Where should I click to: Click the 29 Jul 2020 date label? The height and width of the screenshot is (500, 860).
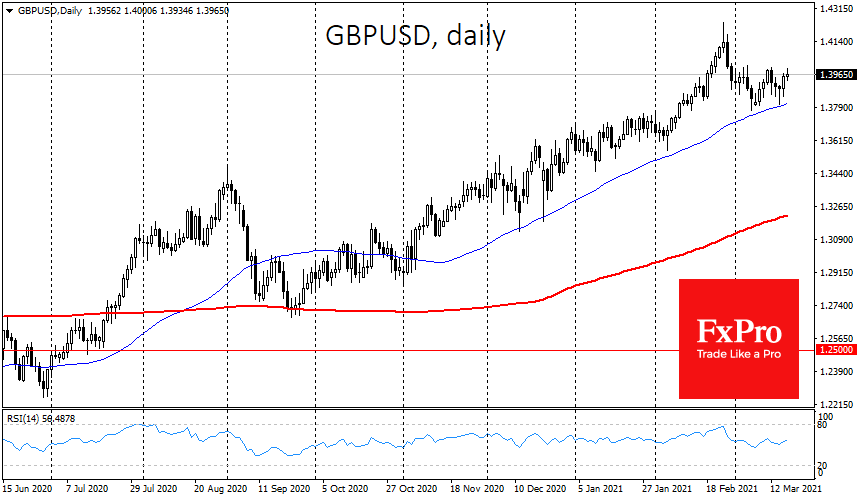pos(154,488)
